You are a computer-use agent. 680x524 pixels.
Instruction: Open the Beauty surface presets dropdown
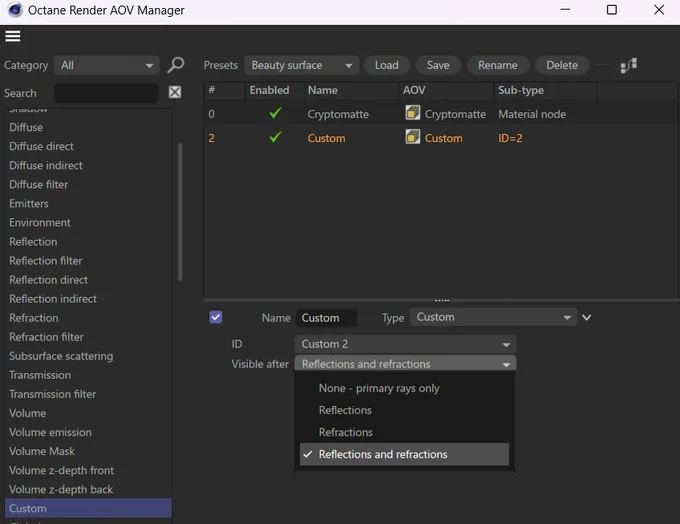tap(301, 66)
